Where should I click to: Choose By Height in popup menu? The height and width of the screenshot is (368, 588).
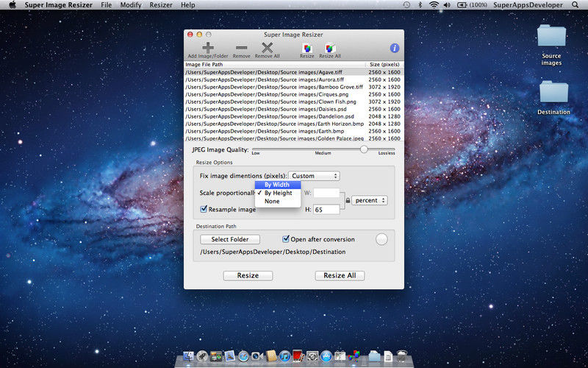point(278,193)
